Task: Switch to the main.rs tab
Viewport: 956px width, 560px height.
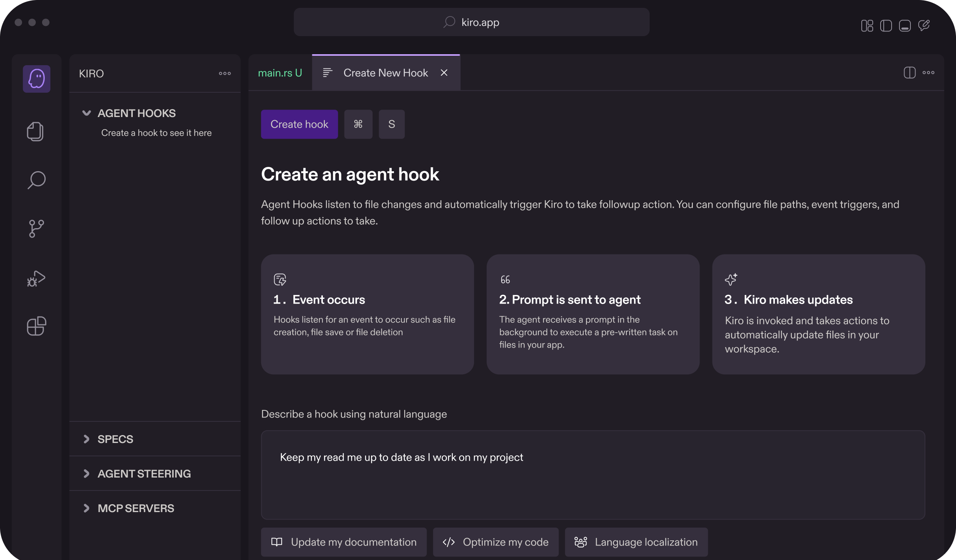Action: [x=280, y=73]
